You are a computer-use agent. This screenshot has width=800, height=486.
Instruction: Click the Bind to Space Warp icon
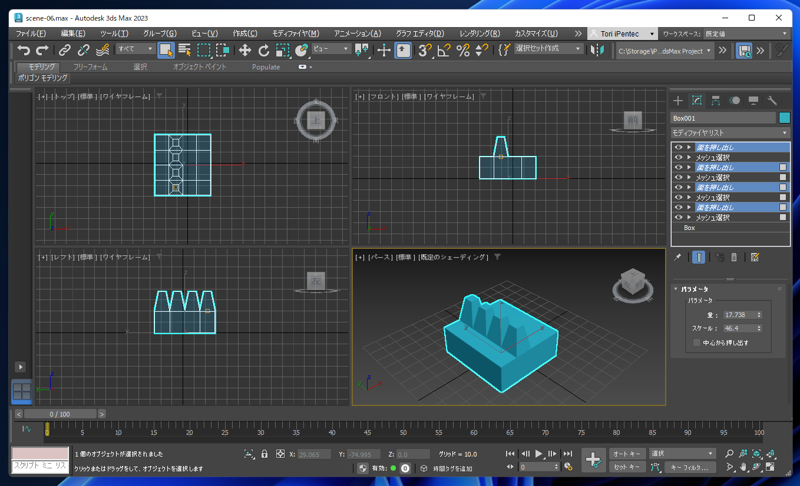[x=103, y=50]
